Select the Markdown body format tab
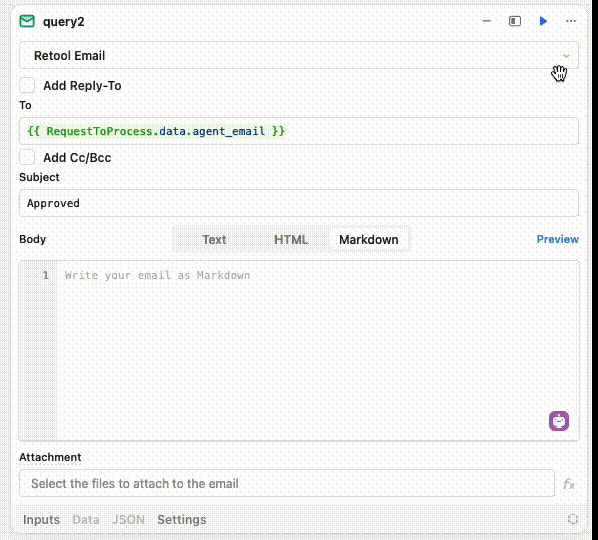 [369, 239]
